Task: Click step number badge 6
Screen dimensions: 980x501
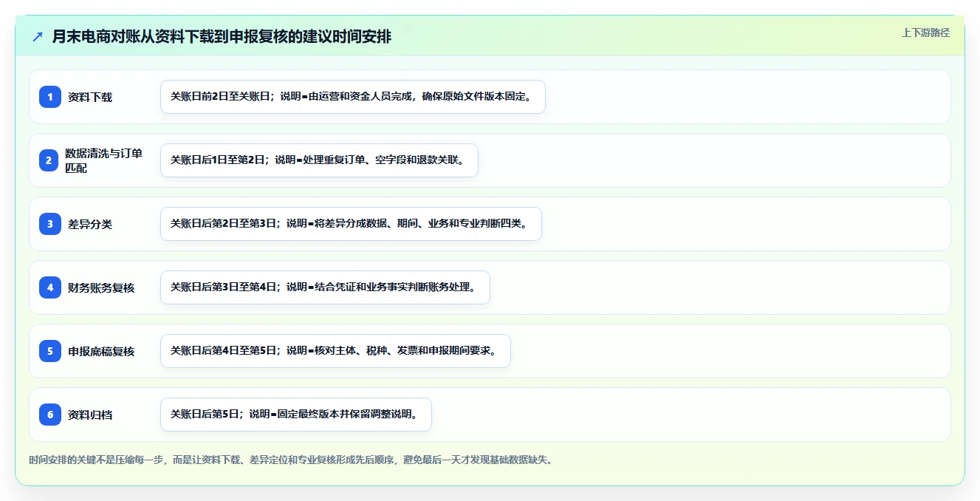Action: 50,415
